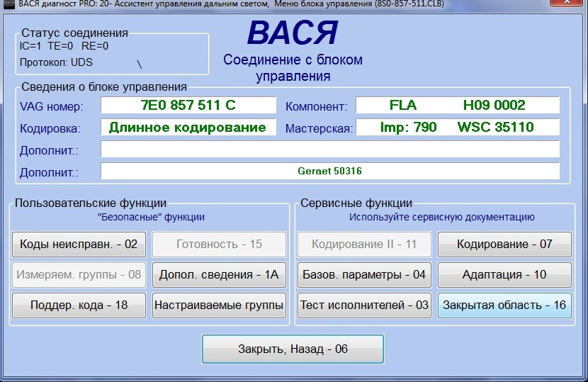Click the Кодировка field Длинное кодирование
This screenshot has width=588, height=382.
[x=188, y=127]
